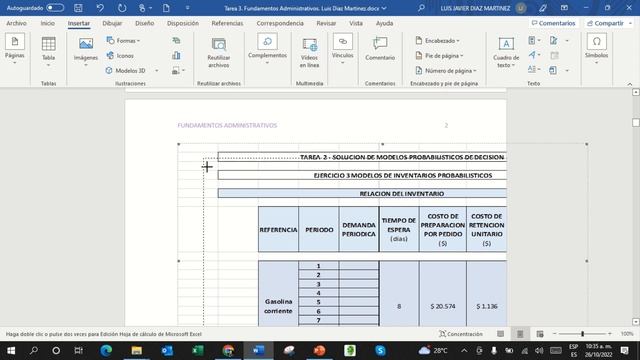Open the Customize Quick Access Toolbar dropdown
This screenshot has height=360, width=640.
tap(187, 8)
